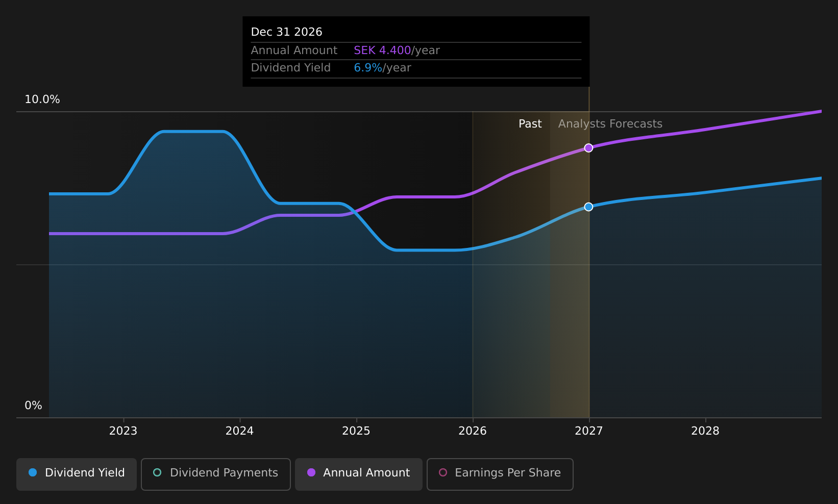Viewport: 838px width, 504px height.
Task: Click the blue Dividend Yield data point
Action: (x=588, y=207)
